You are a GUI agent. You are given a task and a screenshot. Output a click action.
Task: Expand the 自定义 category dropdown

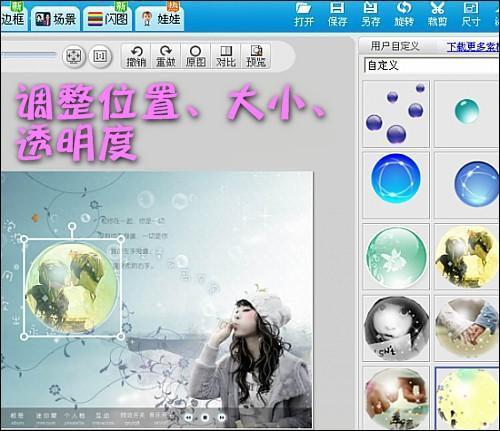coord(432,65)
